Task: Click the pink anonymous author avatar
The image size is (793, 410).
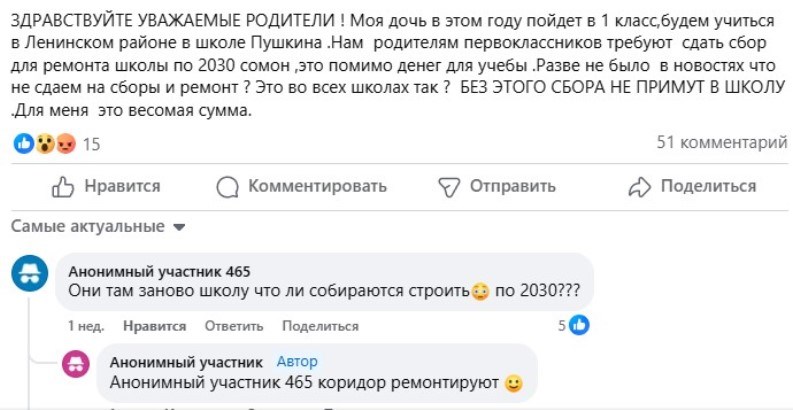Action: tap(76, 364)
